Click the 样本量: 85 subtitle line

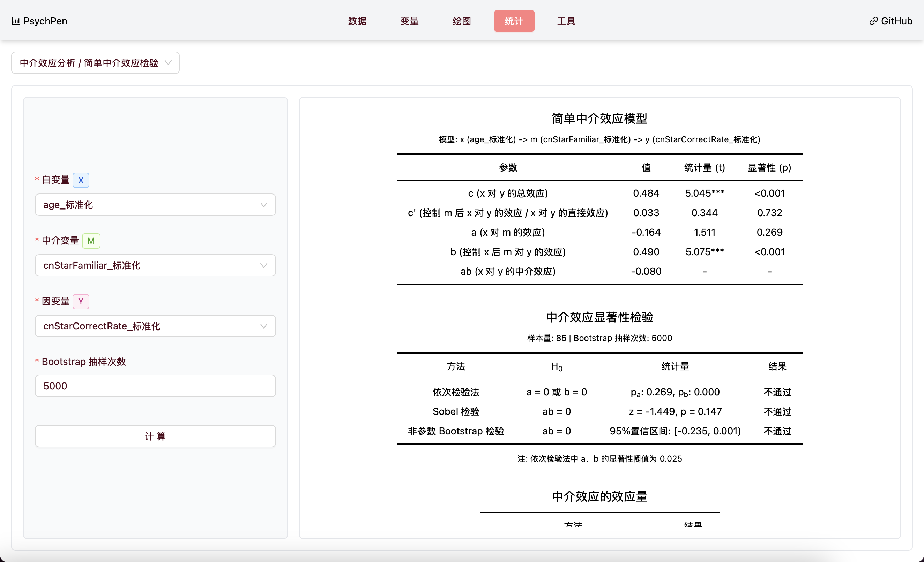(599, 338)
